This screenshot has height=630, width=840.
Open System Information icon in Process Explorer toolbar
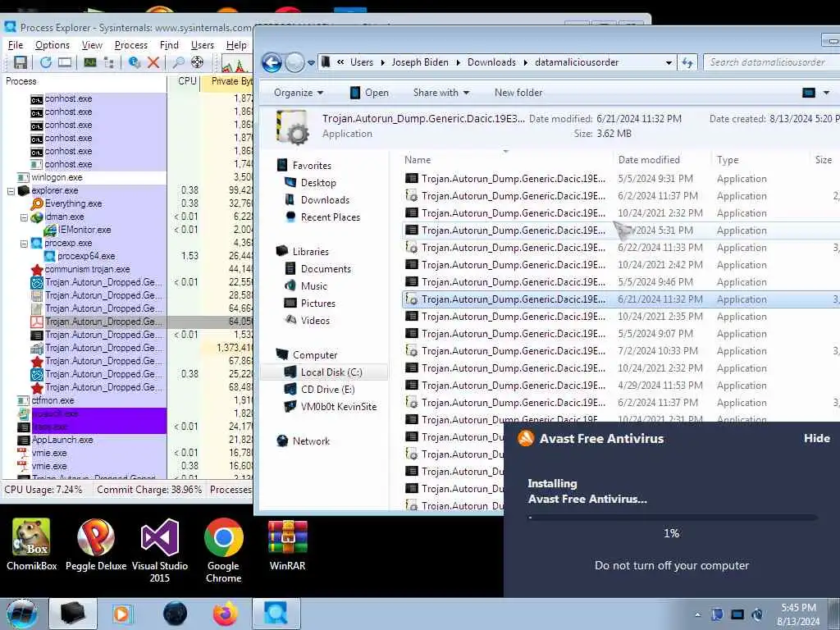coord(90,62)
